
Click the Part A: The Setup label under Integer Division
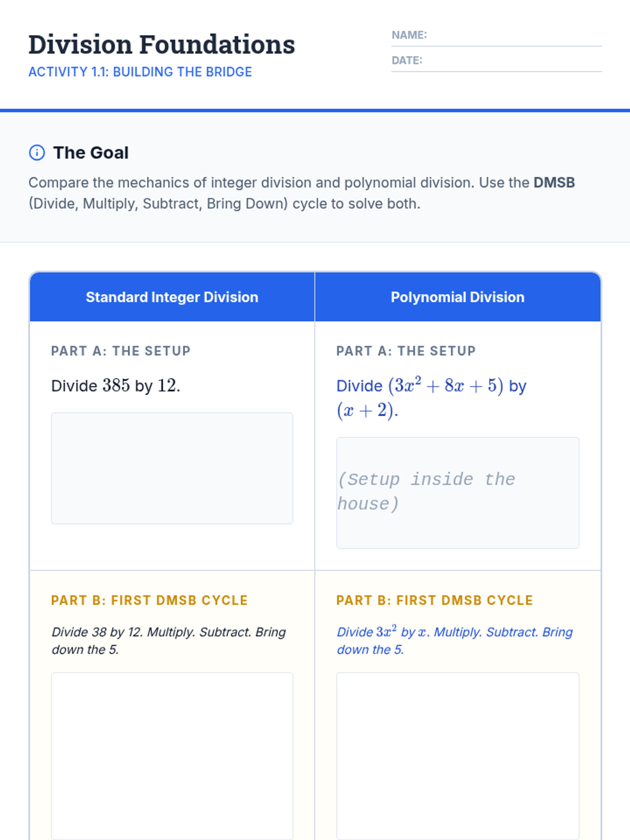coord(121,351)
